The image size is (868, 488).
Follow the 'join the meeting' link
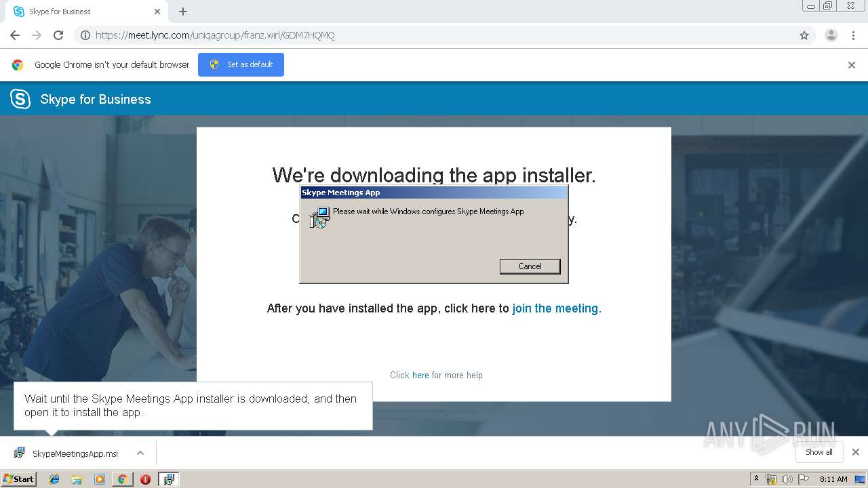click(x=557, y=308)
